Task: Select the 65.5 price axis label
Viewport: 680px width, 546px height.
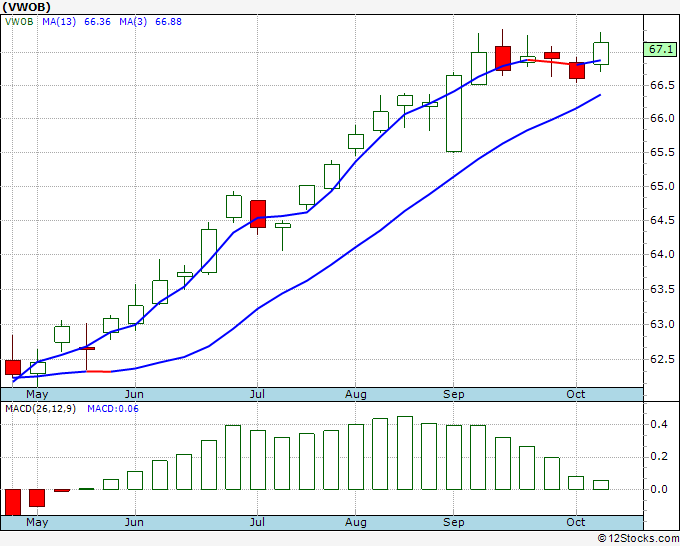Action: pos(662,152)
